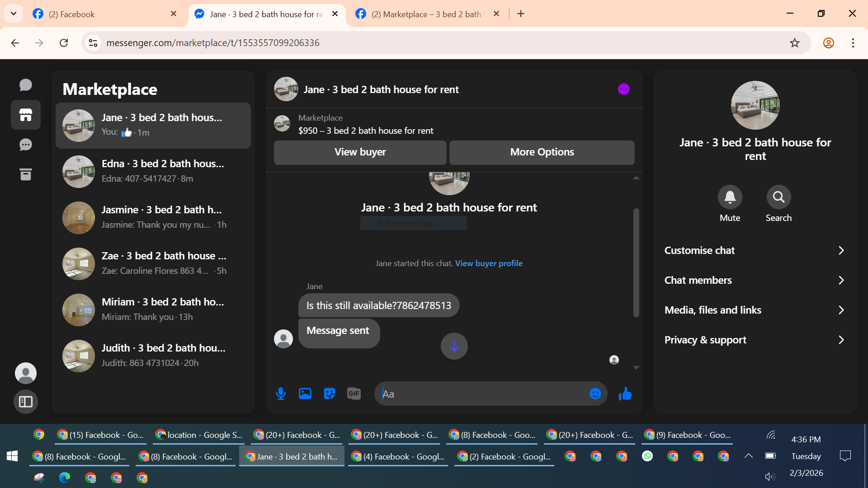The image size is (868, 488).
Task: Click the View buyer button
Action: point(360,152)
